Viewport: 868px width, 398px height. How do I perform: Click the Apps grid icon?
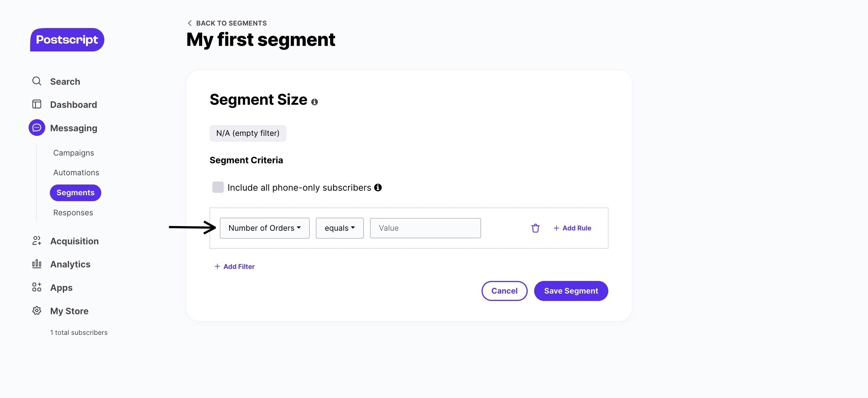(37, 287)
